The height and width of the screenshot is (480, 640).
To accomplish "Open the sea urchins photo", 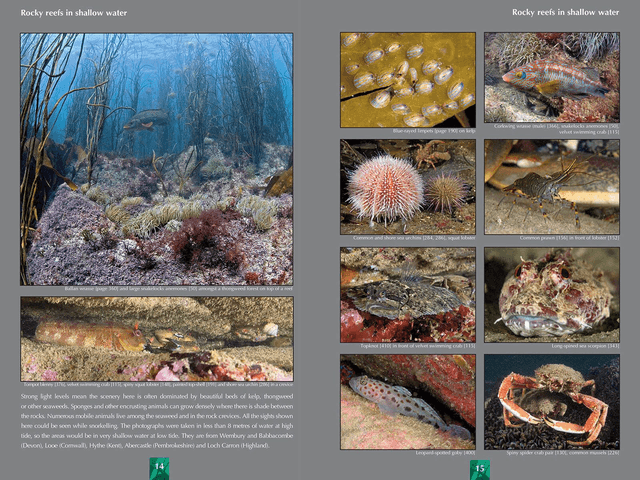I will pyautogui.click(x=407, y=186).
